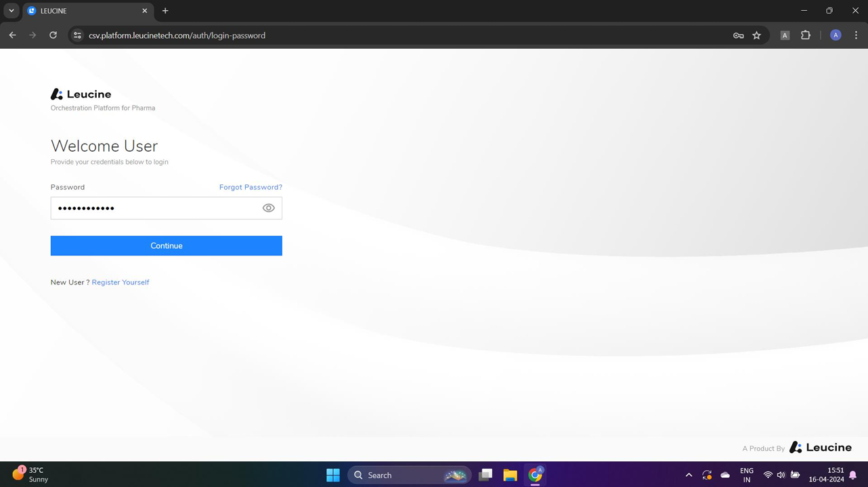Image resolution: width=868 pixels, height=487 pixels.
Task: Show hidden icons in the system tray
Action: pos(689,475)
